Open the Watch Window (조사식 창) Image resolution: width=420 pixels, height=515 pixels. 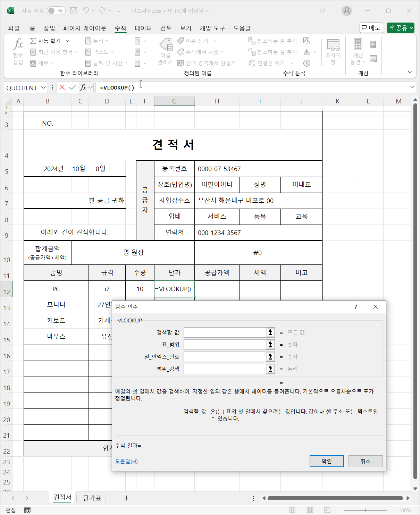(333, 51)
